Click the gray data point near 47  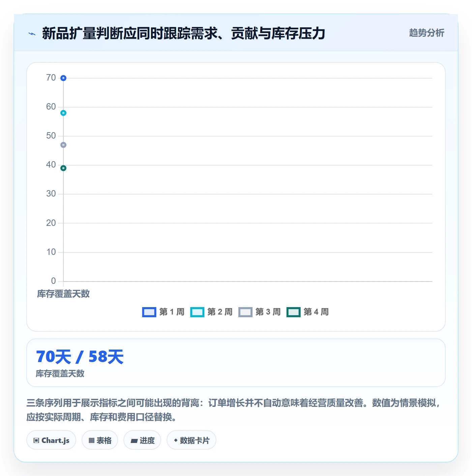point(63,145)
